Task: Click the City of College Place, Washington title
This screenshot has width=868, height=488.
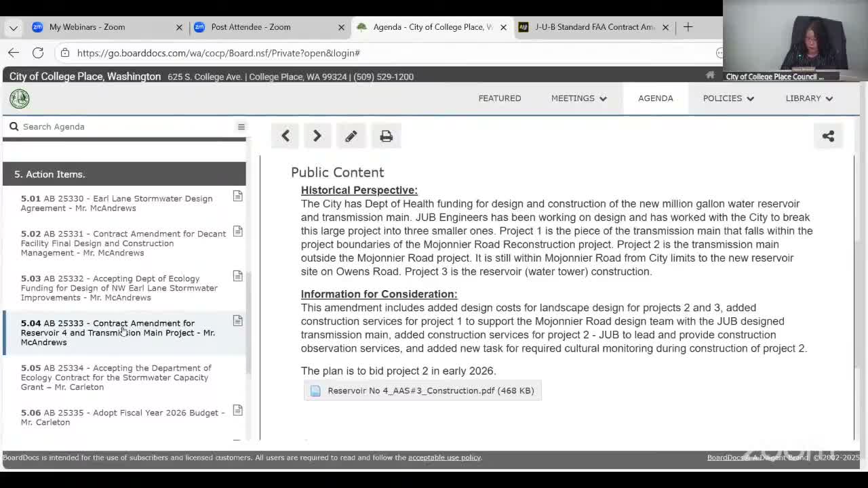Action: (x=85, y=77)
